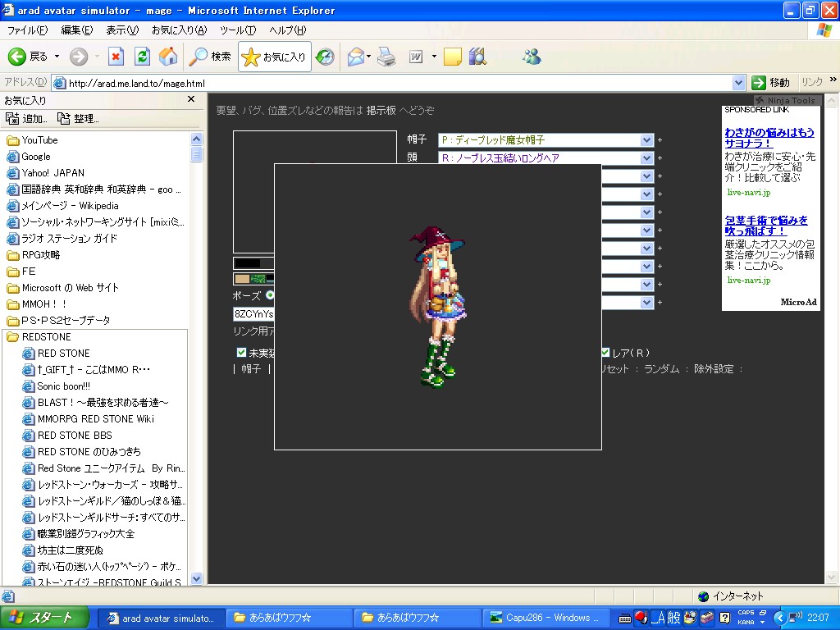
Task: Click the 除外設定 link
Action: coord(714,369)
